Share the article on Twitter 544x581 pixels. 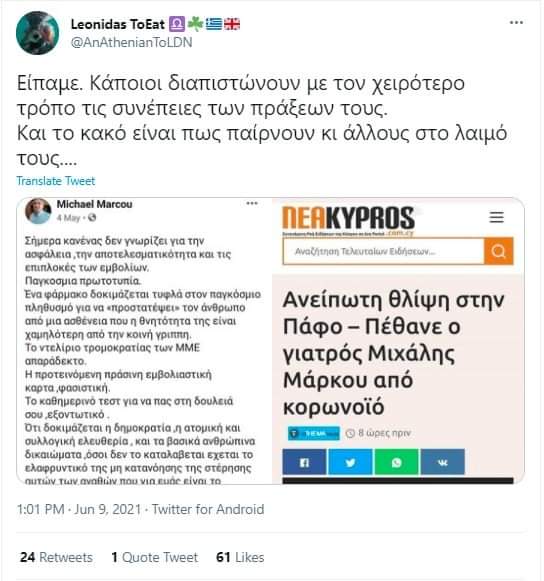pos(351,462)
